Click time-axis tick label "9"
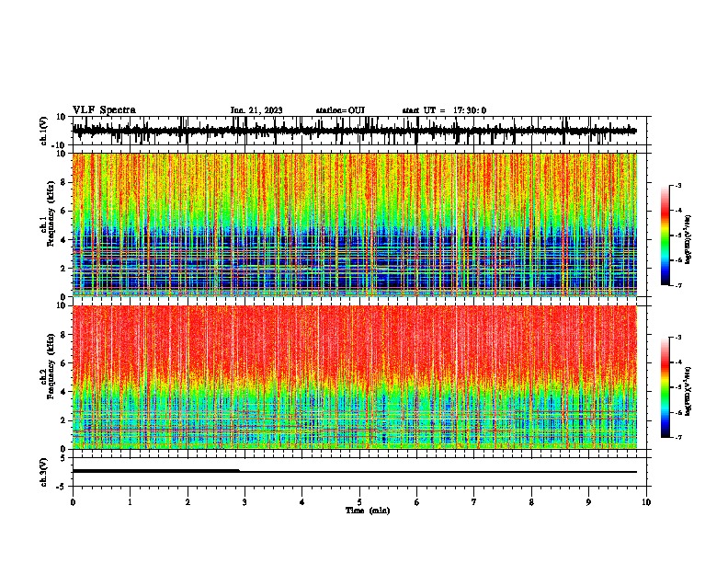 588,501
